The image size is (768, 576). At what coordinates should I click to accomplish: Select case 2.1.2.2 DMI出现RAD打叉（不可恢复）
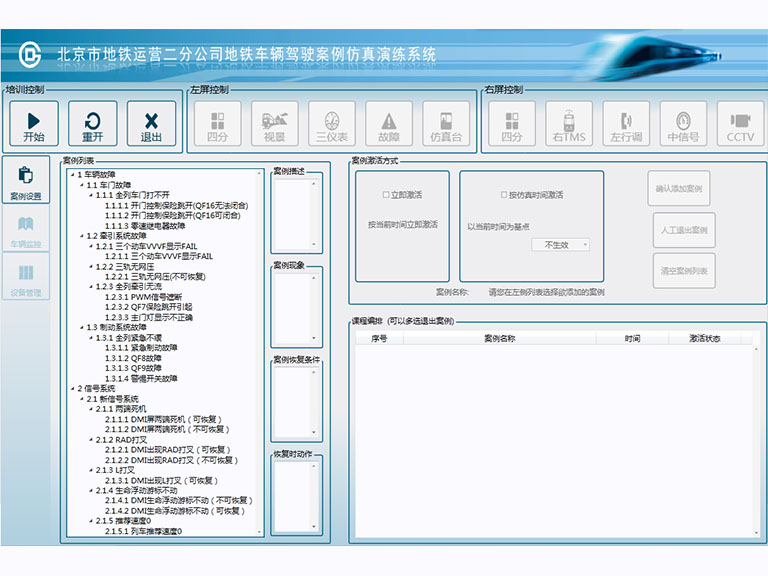171,460
